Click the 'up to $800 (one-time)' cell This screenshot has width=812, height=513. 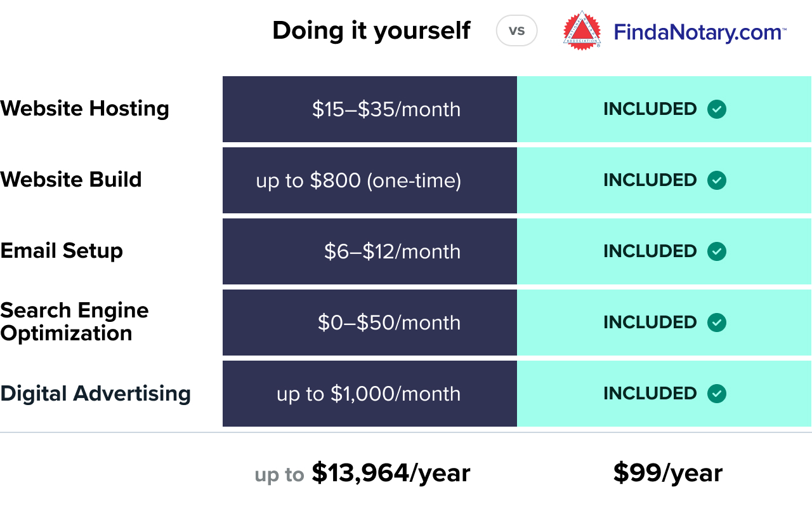coord(358,180)
